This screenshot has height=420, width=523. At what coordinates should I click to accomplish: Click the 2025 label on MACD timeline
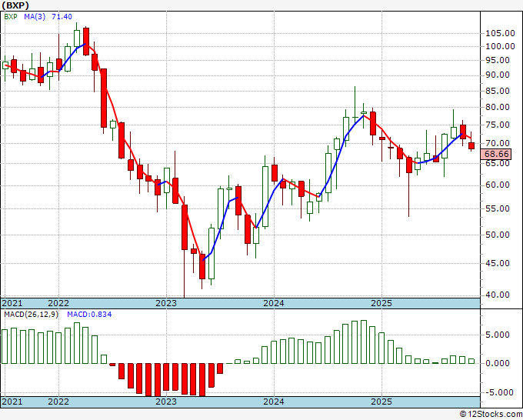381,402
